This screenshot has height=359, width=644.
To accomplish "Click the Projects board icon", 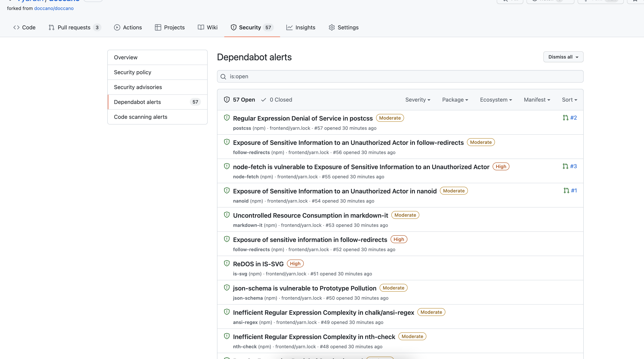I will pos(158,27).
